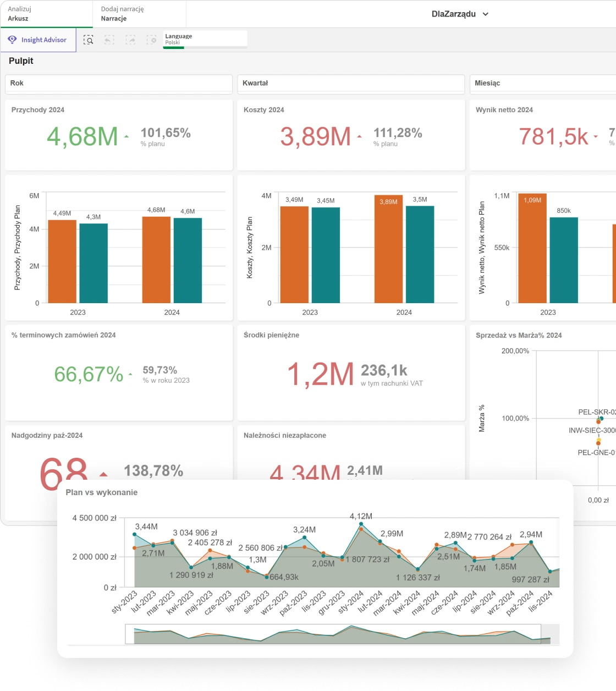Image resolution: width=616 pixels, height=691 pixels.
Task: Click the green trend arrow beside 4,68M
Action: 127,136
